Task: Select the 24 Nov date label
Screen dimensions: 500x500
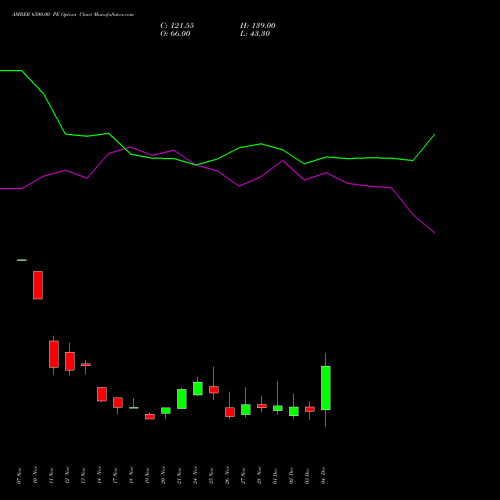Action: (195, 476)
